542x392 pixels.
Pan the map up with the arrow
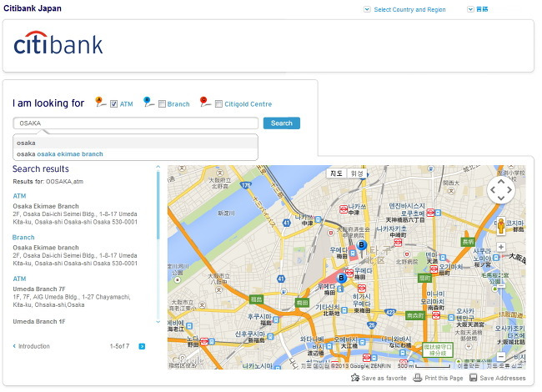(501, 182)
